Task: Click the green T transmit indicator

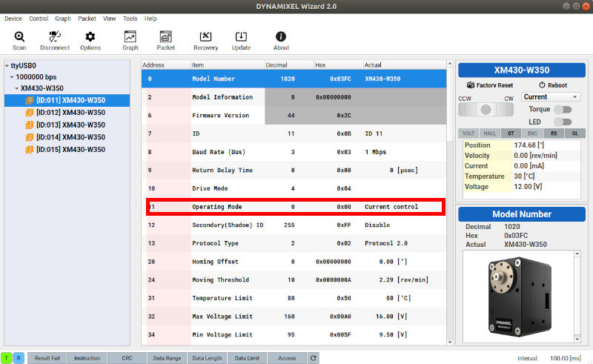Action: tap(7, 358)
